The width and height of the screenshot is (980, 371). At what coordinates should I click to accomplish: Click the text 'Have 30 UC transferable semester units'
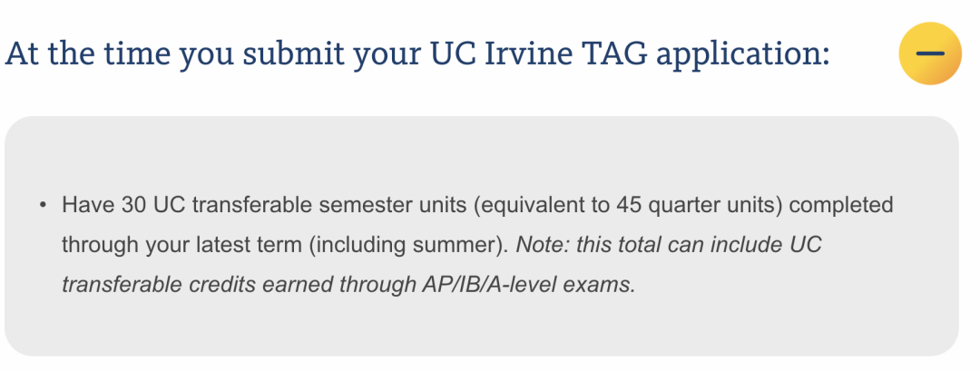264,205
